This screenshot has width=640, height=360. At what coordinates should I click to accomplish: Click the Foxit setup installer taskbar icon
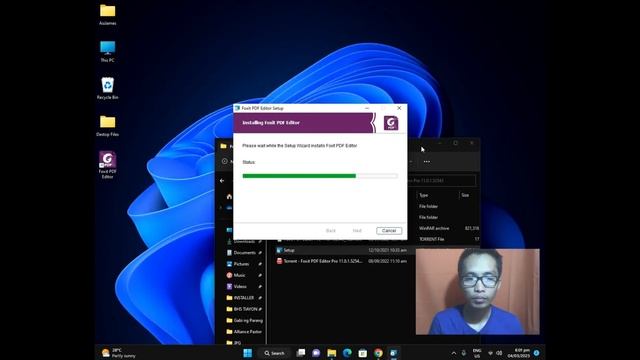pos(393,353)
